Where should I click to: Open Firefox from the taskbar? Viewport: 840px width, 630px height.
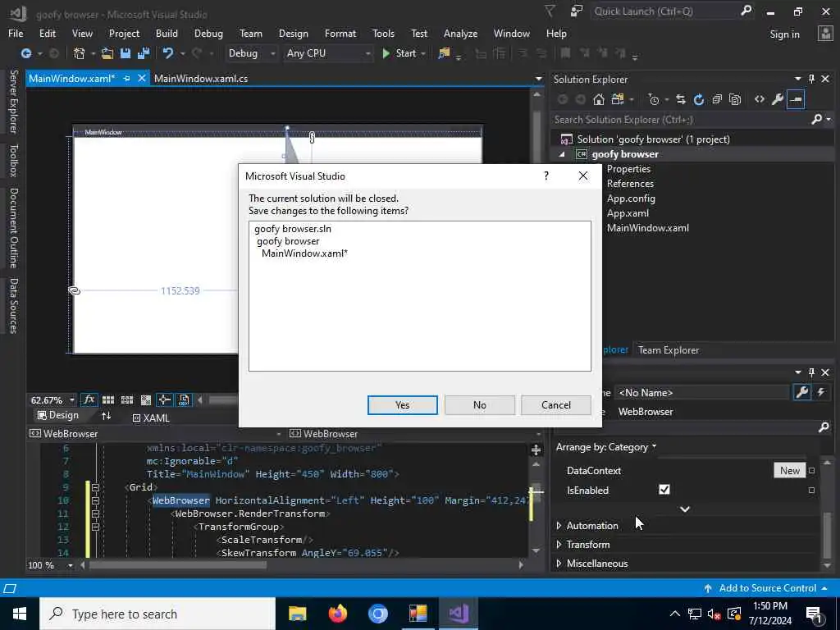pos(337,614)
